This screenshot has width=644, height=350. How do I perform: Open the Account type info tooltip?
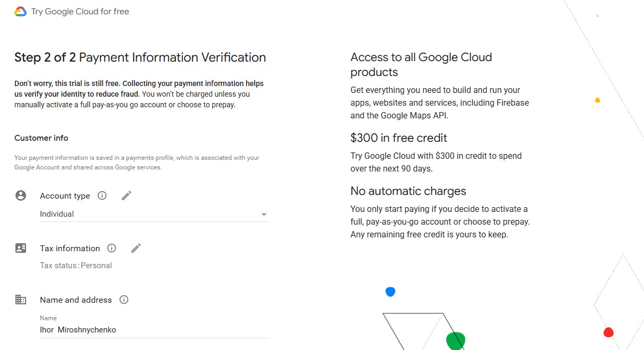tap(102, 195)
